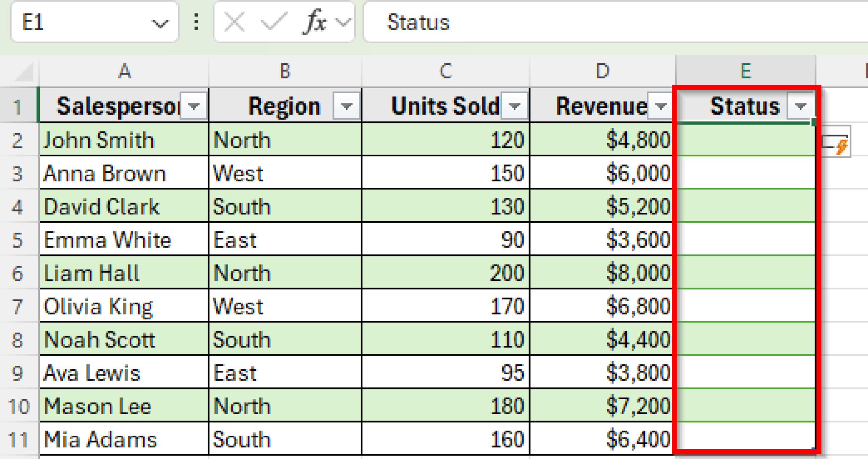
Task: Open the Region column filter dropdown
Action: coord(347,106)
